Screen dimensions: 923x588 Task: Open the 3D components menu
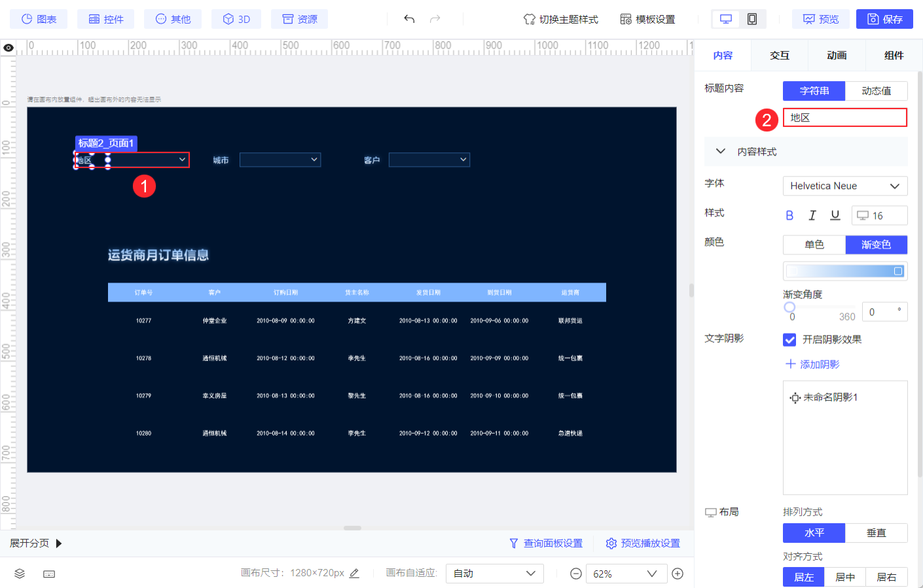236,19
